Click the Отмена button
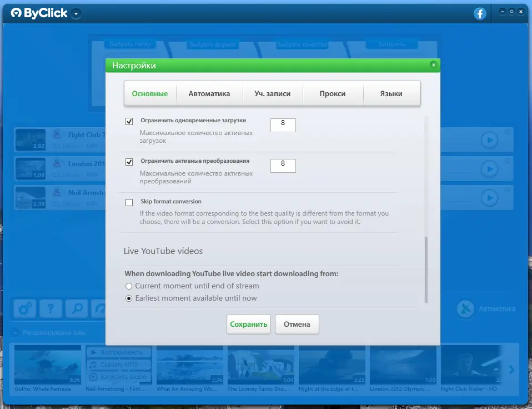The image size is (532, 409). [297, 324]
